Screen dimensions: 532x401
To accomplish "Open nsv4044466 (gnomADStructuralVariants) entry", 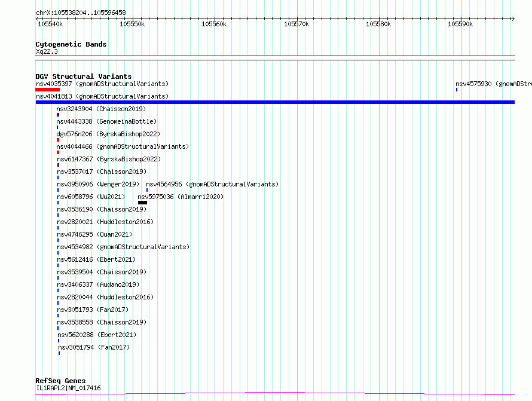I will click(x=123, y=146).
